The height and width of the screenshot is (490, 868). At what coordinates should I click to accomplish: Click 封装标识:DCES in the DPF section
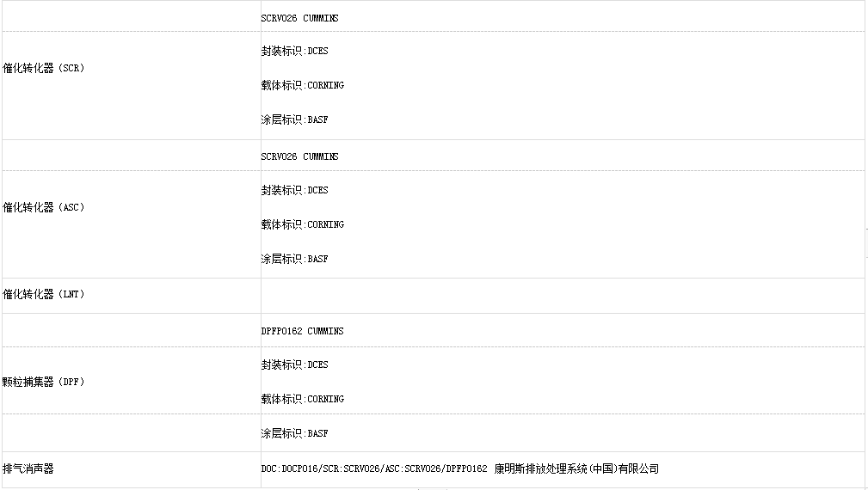[x=294, y=365]
